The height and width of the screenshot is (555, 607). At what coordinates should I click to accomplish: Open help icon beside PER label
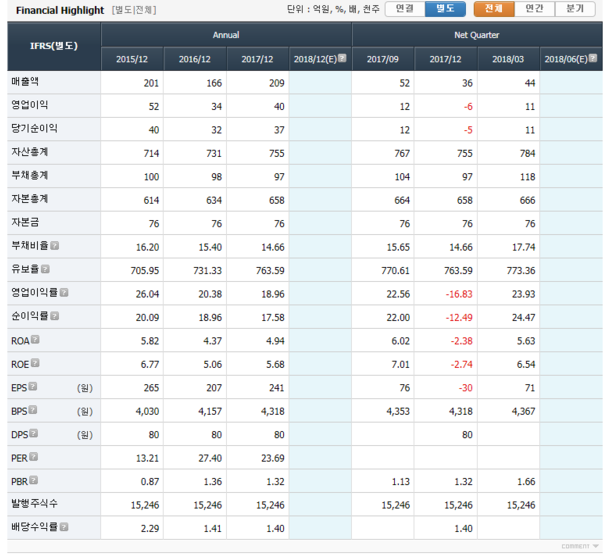(x=34, y=457)
